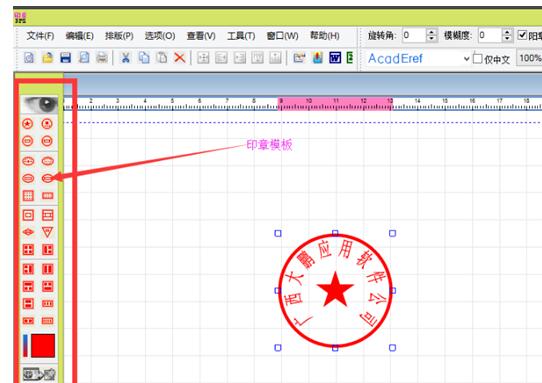Screen dimensions: 542x383
Task: Copy the selected stamp
Action: tap(144, 58)
